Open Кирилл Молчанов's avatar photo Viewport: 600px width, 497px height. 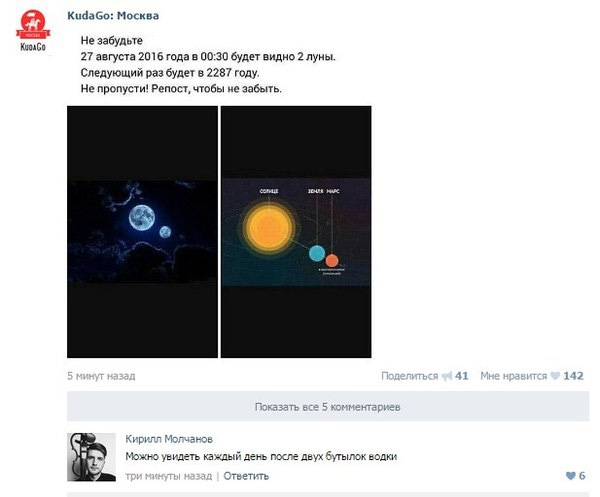[x=91, y=457]
